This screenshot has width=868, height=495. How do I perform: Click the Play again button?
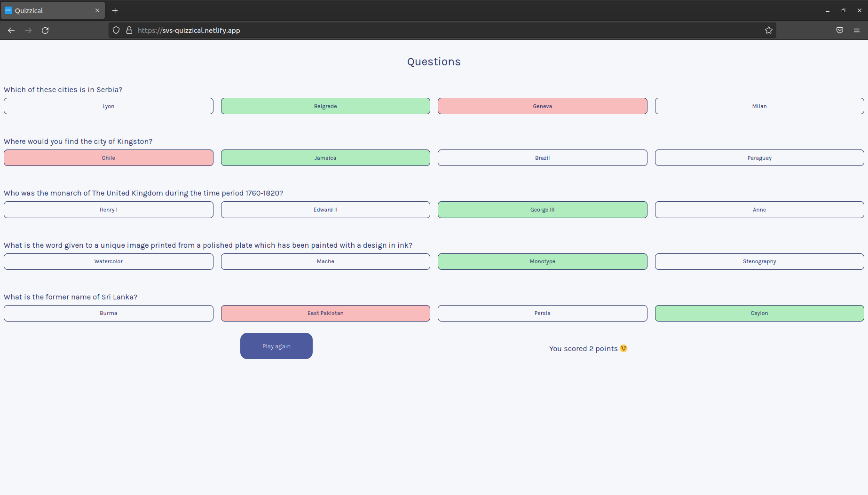point(276,346)
